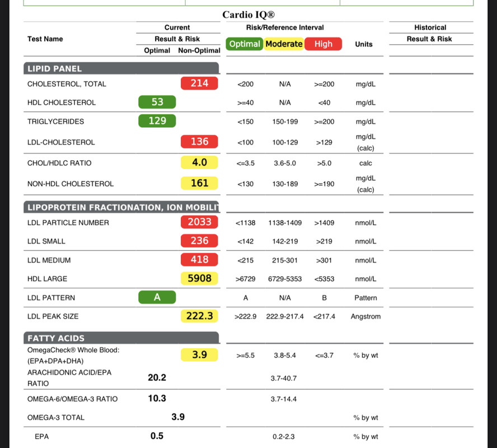Click the EPA reference range 0.2-2.3

pos(283,437)
